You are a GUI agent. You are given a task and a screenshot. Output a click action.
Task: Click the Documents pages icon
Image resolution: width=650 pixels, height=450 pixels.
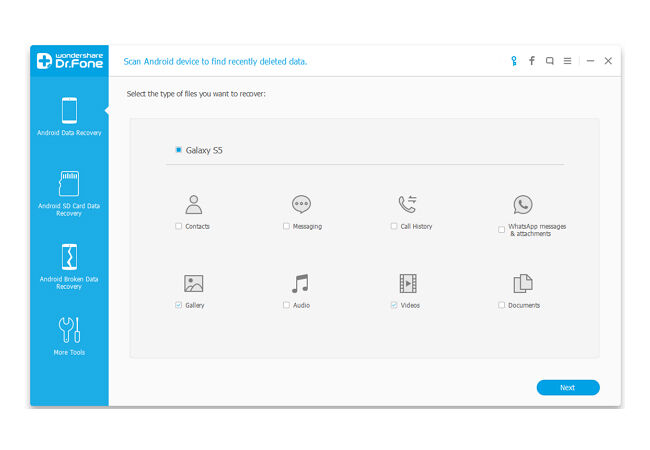pos(523,284)
